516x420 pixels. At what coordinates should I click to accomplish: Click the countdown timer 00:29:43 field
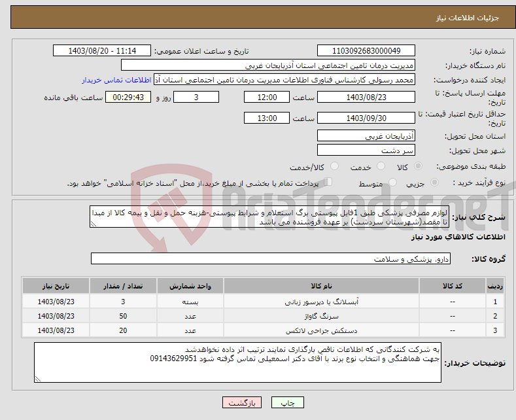pos(128,97)
